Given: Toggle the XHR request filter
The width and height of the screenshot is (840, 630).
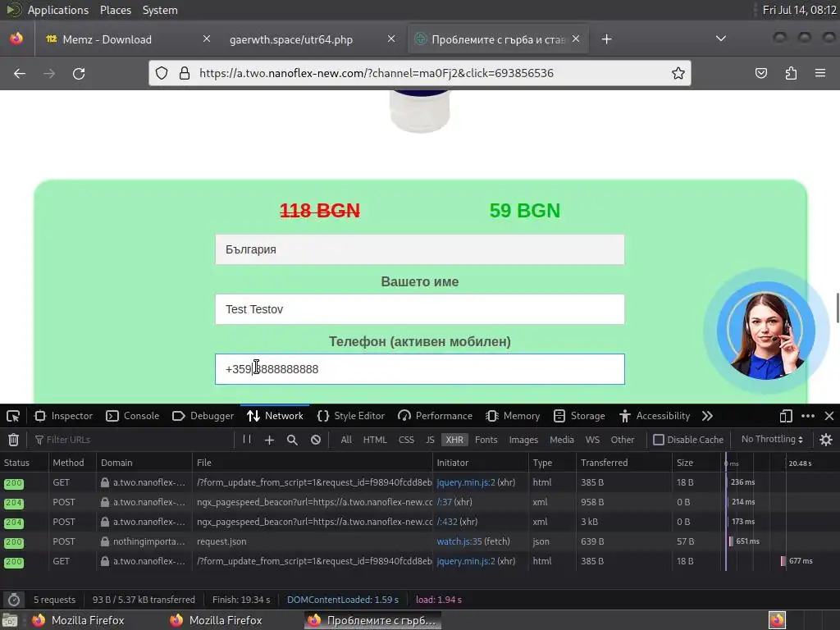Looking at the screenshot, I should (x=454, y=440).
